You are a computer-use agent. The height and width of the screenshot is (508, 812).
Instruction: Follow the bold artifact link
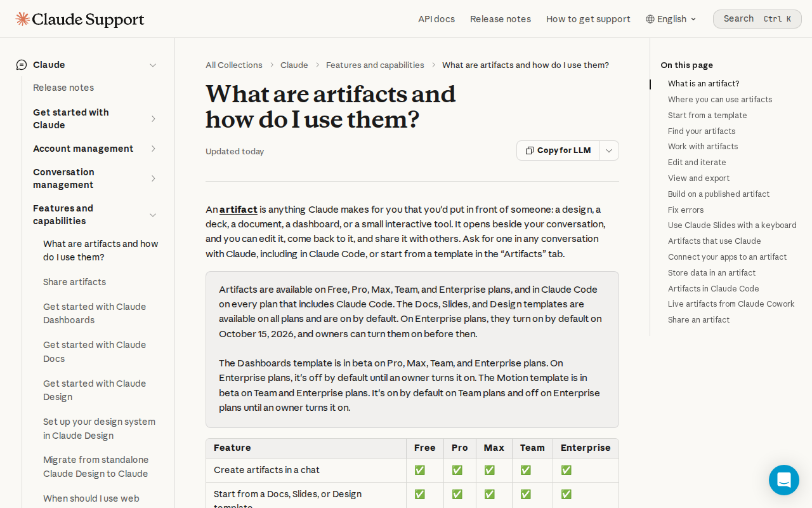pos(239,210)
